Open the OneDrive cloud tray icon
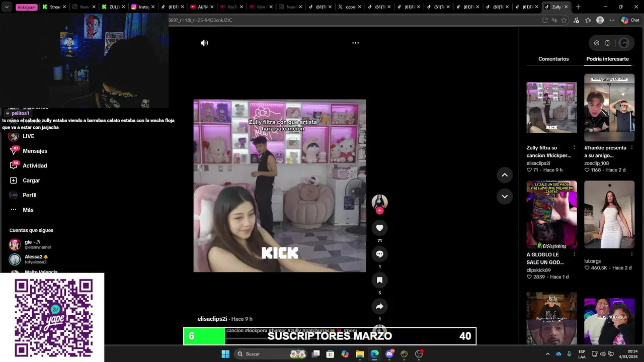 point(558,354)
